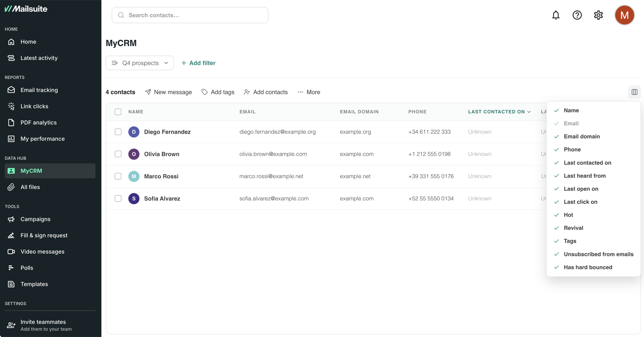Toggle the column chooser icon
The image size is (644, 337).
tap(634, 92)
